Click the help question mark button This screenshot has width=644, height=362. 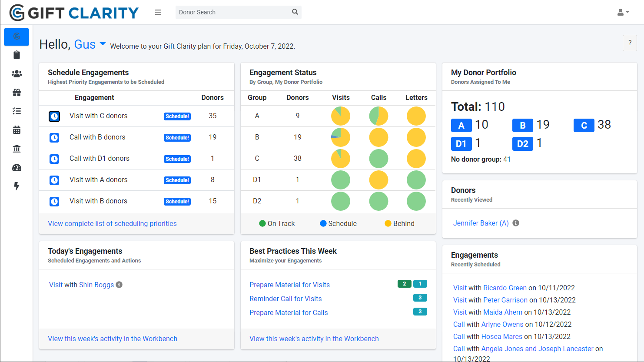(630, 43)
